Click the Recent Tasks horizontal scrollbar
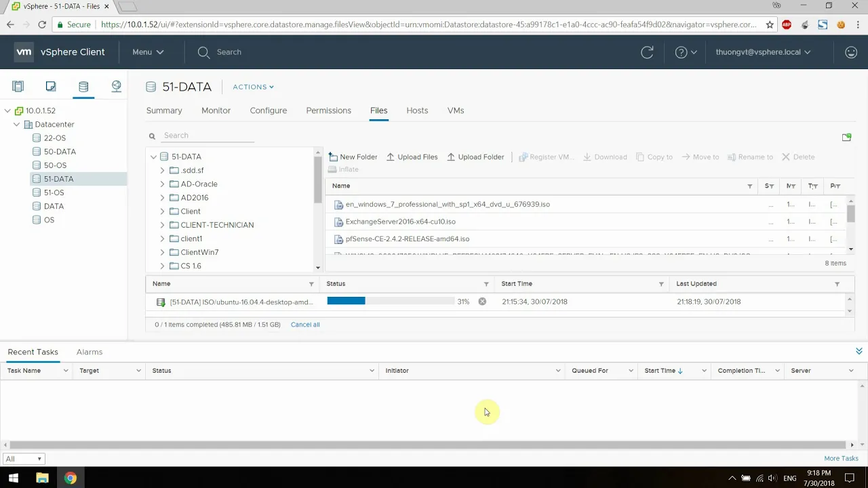Image resolution: width=868 pixels, height=488 pixels. [x=429, y=445]
